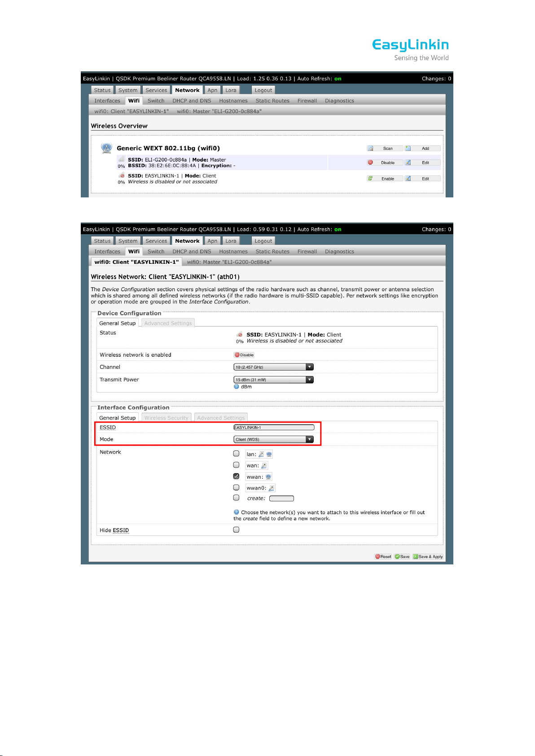
Task: Open the Status tab on the Wireless Overview page
Action: coord(102,90)
